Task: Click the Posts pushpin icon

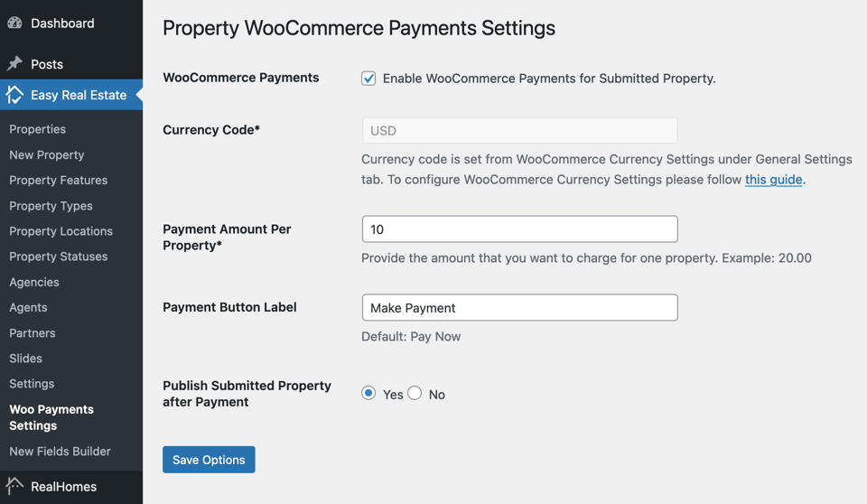Action: 15,63
